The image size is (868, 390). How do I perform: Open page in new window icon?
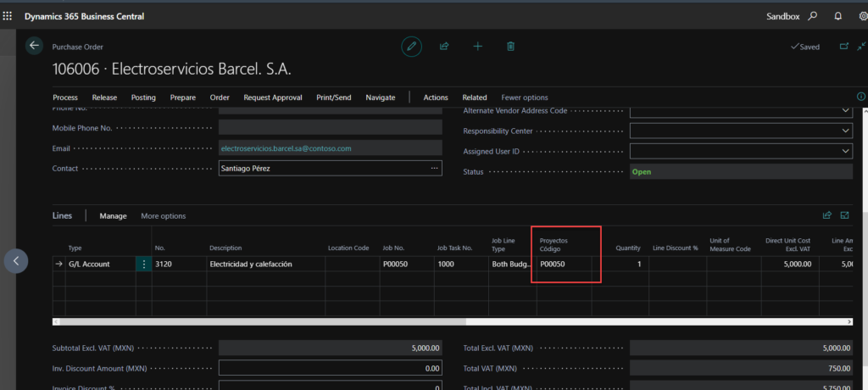pos(844,47)
